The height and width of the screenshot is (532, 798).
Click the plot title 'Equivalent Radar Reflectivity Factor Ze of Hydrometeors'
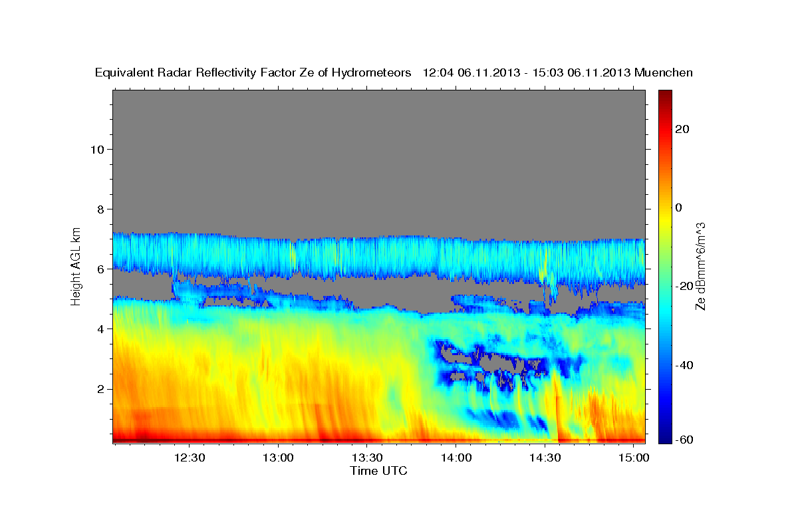[253, 72]
